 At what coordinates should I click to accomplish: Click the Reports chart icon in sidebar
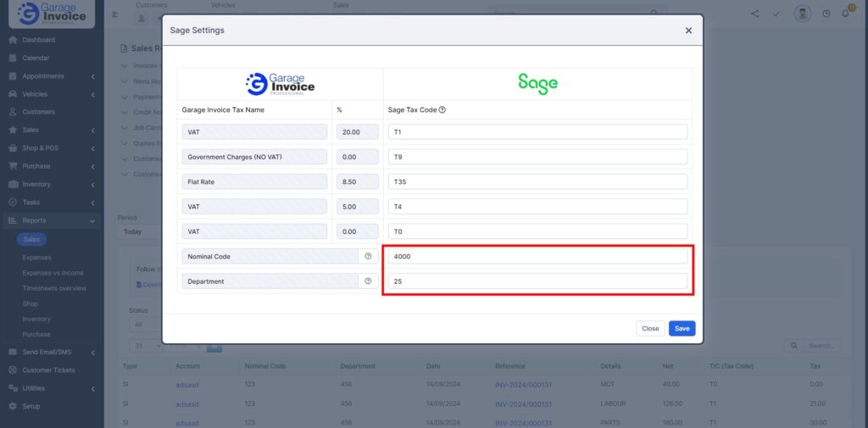pos(13,220)
